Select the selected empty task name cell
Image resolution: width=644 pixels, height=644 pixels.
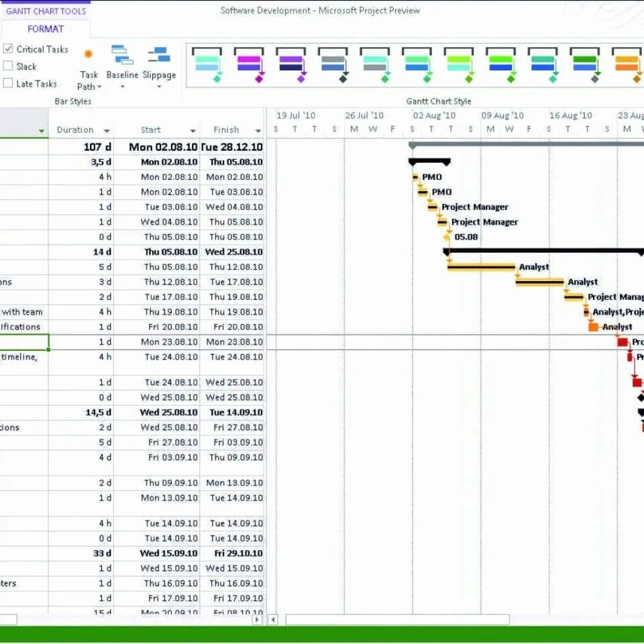click(24, 341)
